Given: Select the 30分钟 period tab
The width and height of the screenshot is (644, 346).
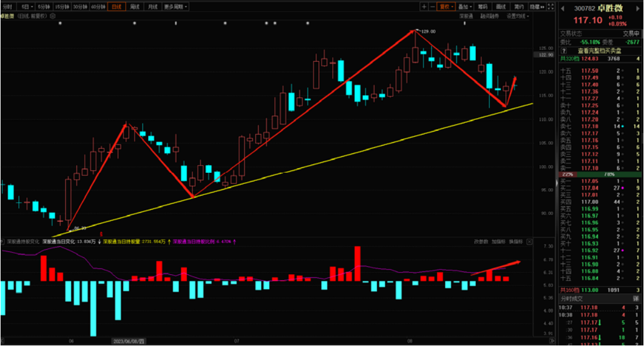Looking at the screenshot, I should pos(80,6).
